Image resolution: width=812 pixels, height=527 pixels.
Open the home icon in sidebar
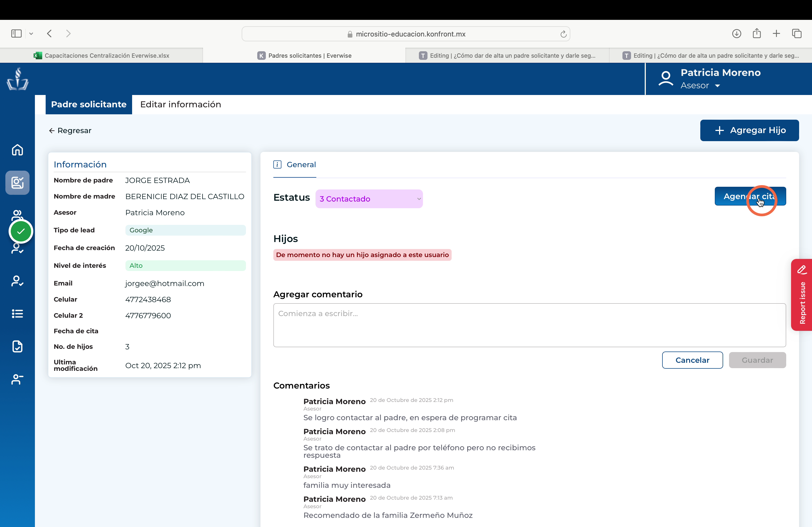click(17, 150)
